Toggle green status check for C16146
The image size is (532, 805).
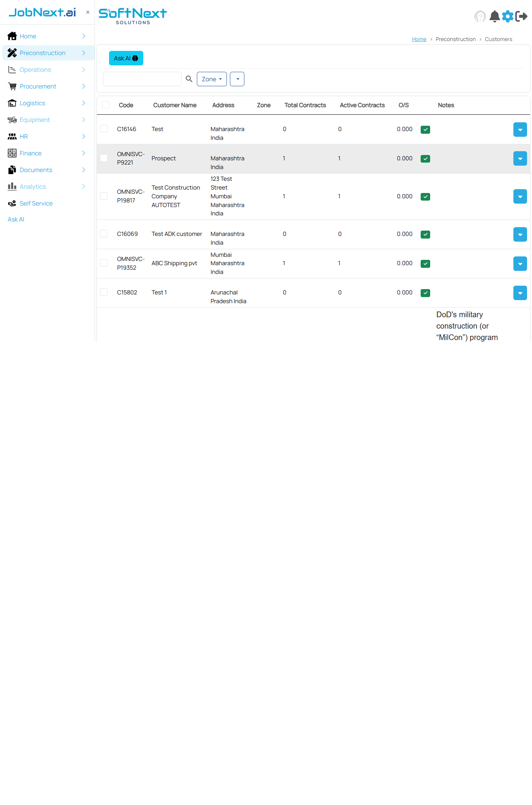pos(425,130)
